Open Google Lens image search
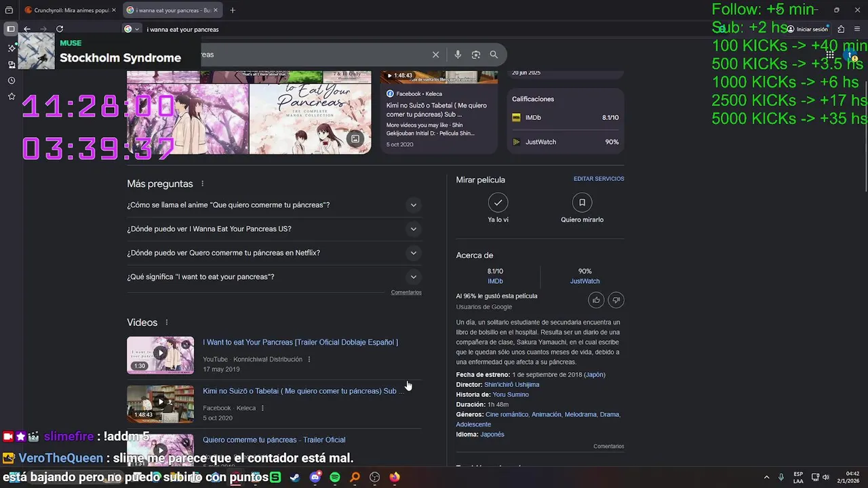 coord(476,55)
